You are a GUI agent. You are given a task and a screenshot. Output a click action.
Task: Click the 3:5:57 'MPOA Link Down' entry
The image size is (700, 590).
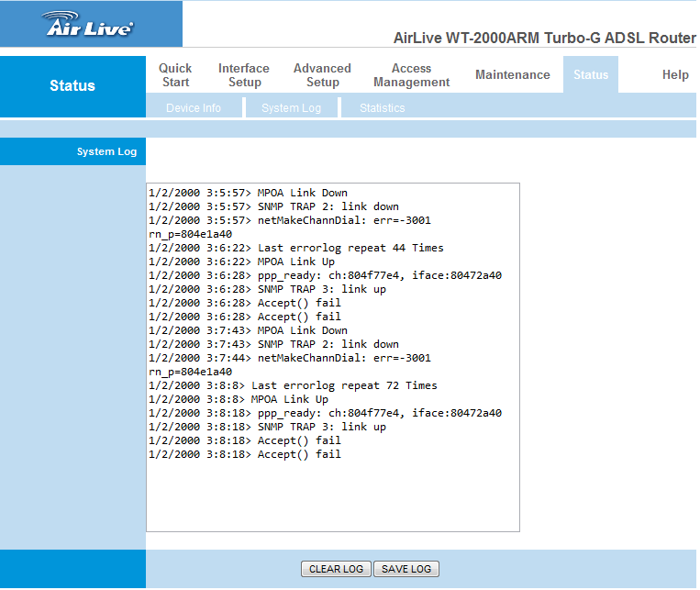[x=248, y=193]
